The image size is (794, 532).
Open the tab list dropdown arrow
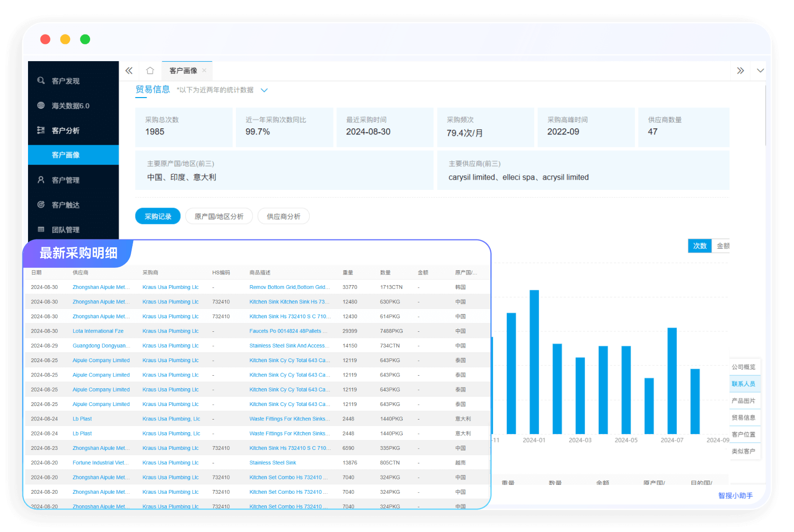[x=760, y=70]
